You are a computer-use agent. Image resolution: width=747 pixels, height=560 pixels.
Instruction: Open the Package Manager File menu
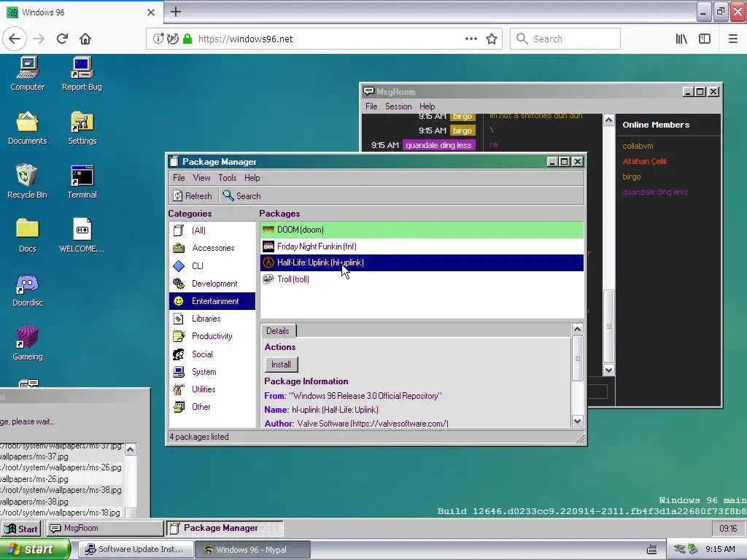179,178
